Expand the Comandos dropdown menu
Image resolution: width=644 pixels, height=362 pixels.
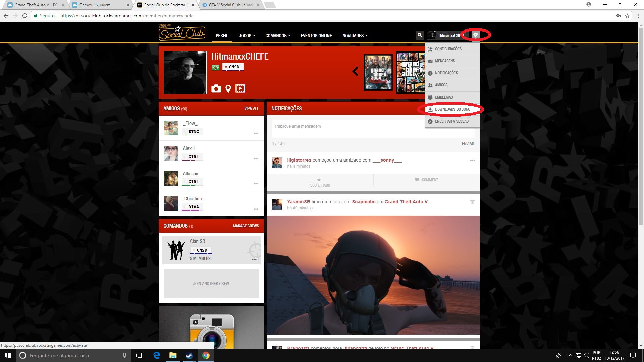(278, 36)
